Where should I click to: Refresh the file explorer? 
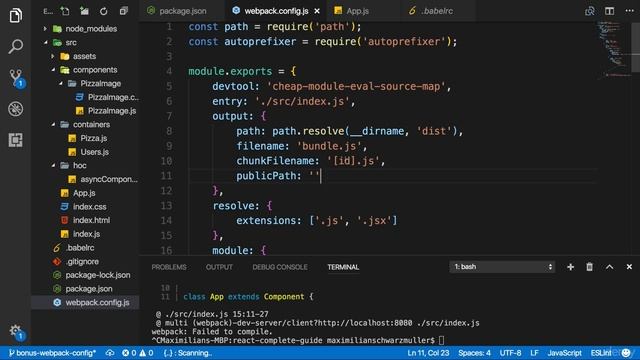pos(104,11)
